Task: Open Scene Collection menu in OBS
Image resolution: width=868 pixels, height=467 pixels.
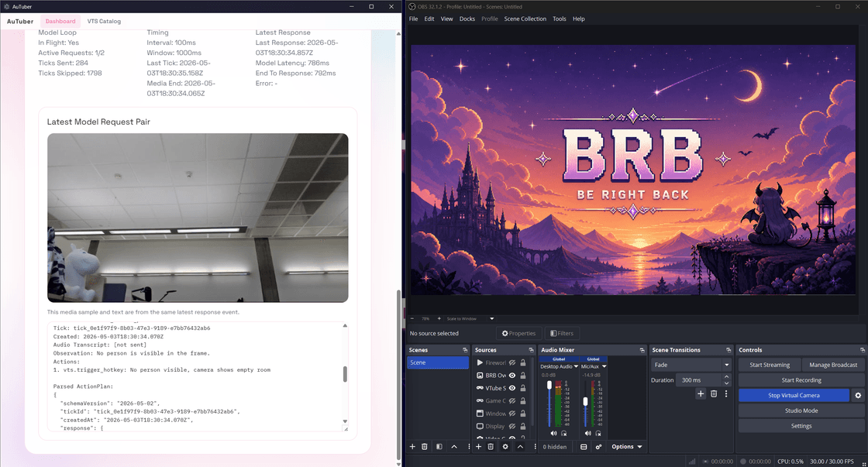Action: click(x=525, y=19)
